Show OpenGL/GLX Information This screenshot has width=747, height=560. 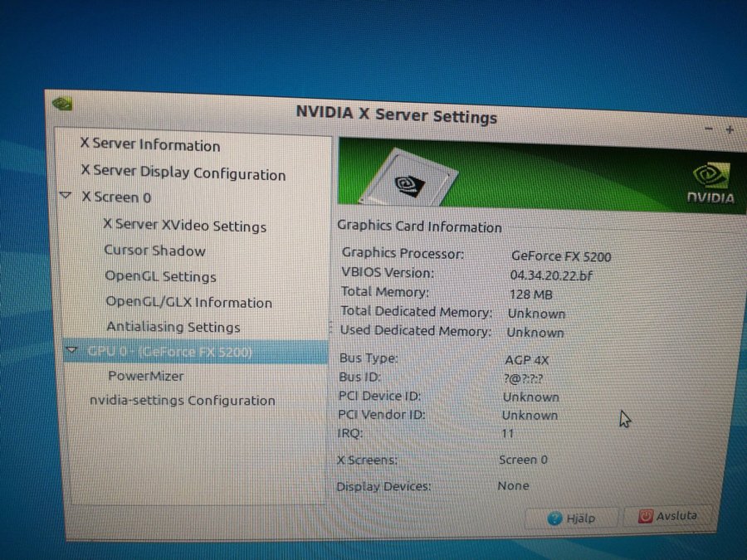tap(188, 302)
